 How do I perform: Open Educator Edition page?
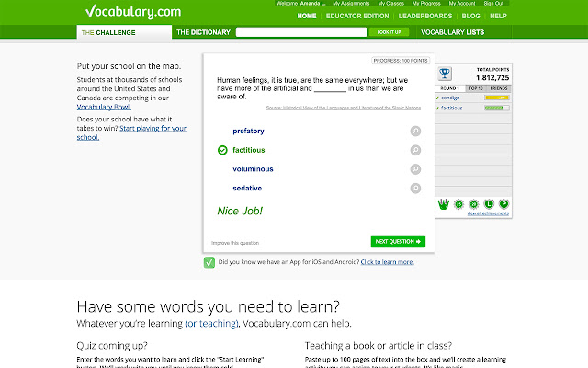[357, 17]
